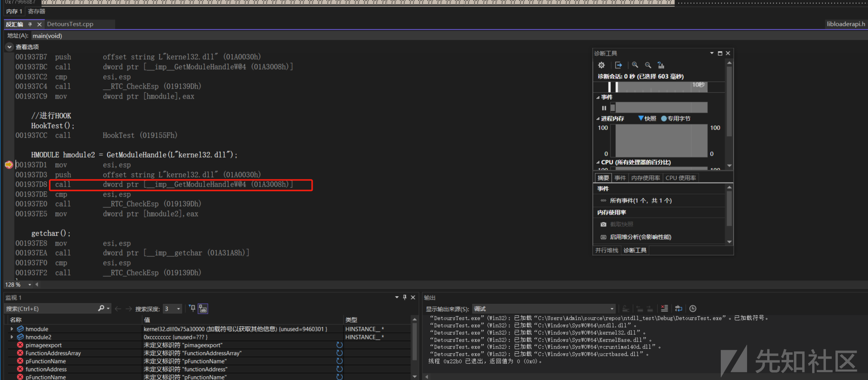The width and height of the screenshot is (868, 380).
Task: Click the 类型 column header
Action: click(377, 320)
